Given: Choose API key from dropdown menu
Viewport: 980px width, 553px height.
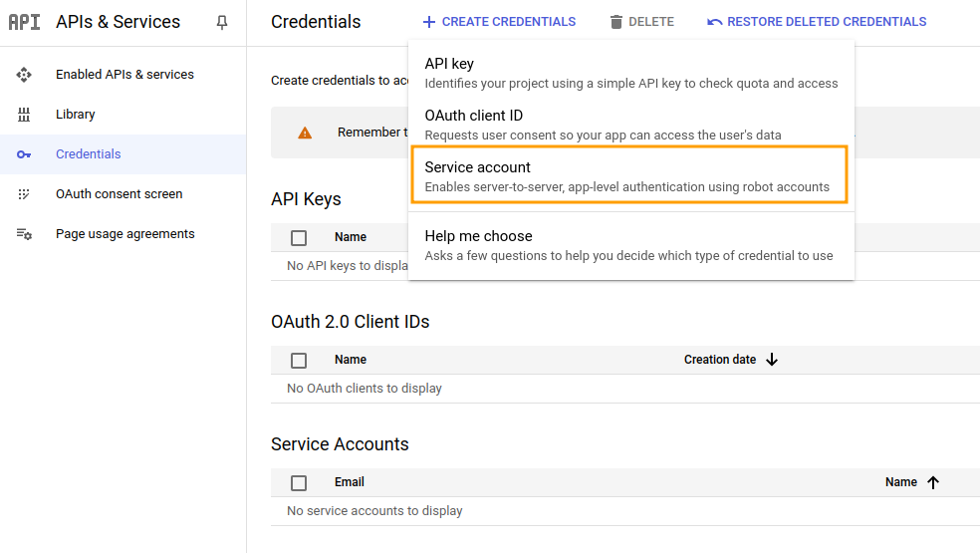Looking at the screenshot, I should pyautogui.click(x=631, y=73).
